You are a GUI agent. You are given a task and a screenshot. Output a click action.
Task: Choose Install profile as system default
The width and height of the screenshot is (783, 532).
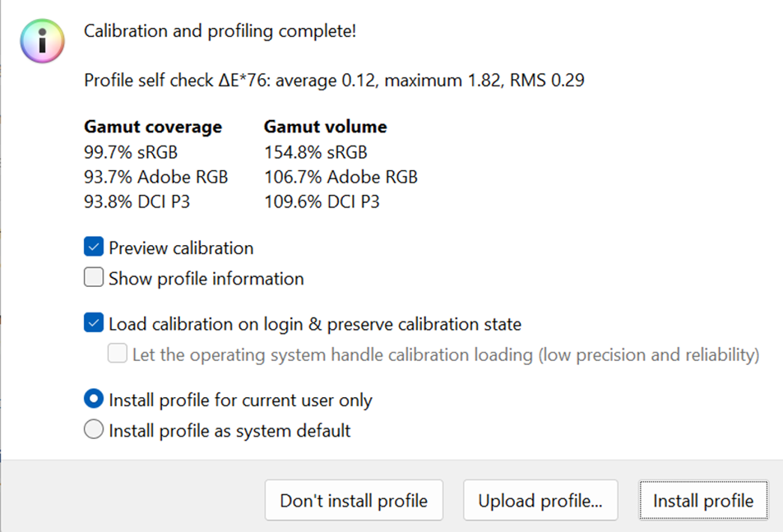pos(94,431)
